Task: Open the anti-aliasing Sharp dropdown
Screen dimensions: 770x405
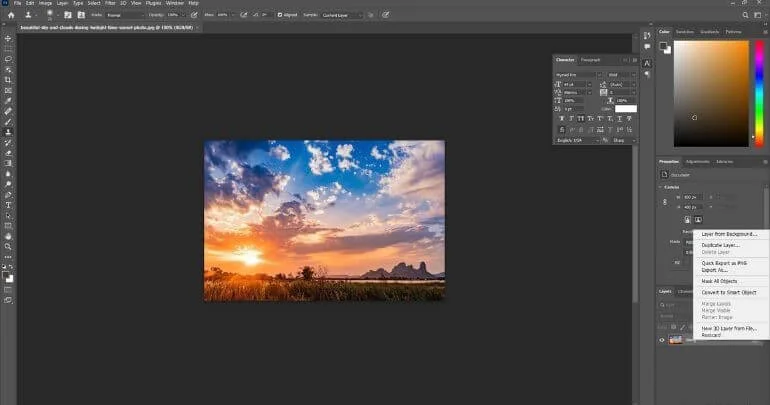Action: coord(623,140)
